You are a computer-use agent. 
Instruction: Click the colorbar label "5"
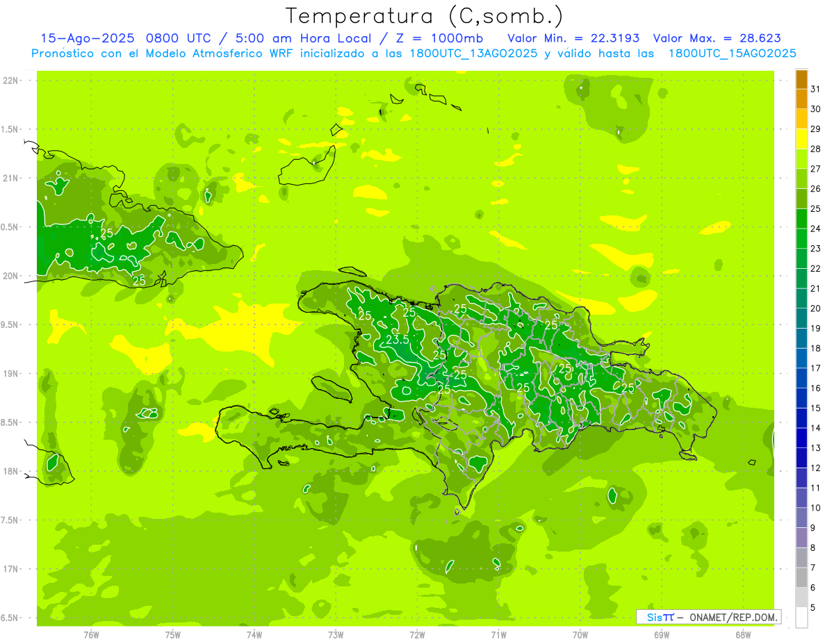[x=813, y=608]
